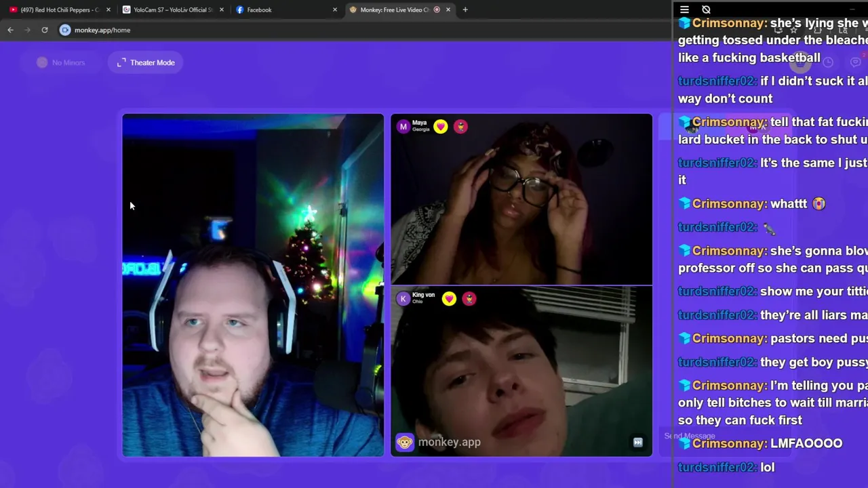
Task: Reload the monkey.app page
Action: 45,30
